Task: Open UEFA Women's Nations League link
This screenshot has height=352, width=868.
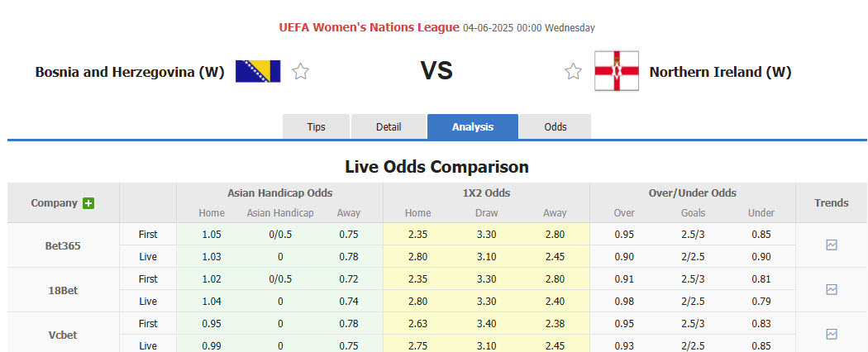Action: click(x=369, y=27)
